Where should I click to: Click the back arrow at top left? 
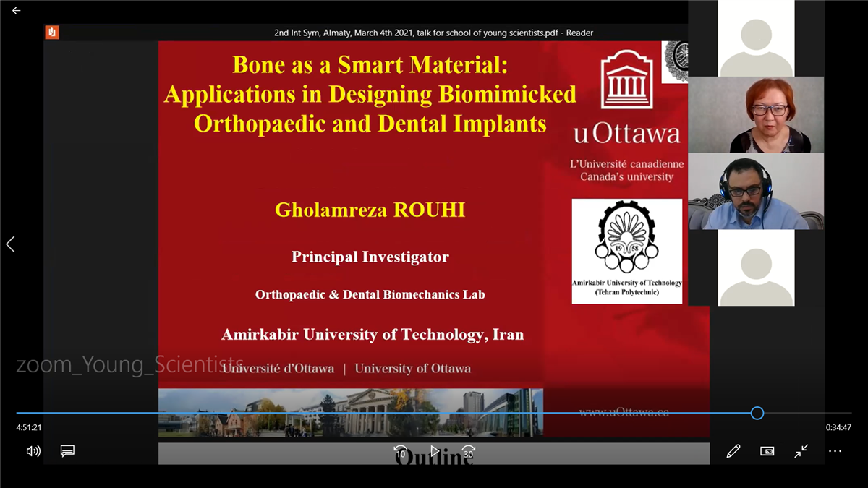(x=16, y=11)
